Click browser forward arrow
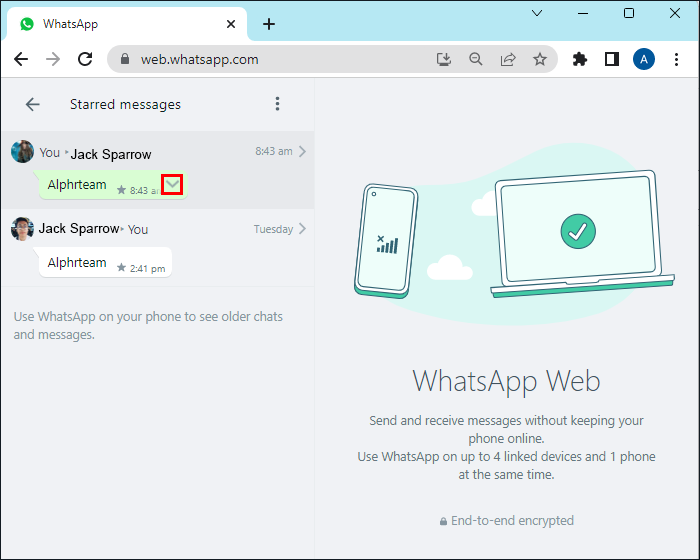Image resolution: width=700 pixels, height=560 pixels. 53,59
